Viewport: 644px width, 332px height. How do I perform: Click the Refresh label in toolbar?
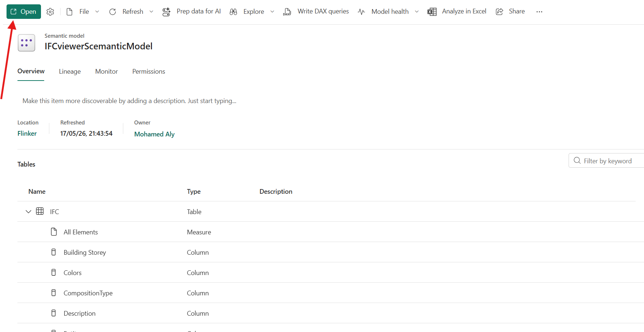[x=133, y=12]
